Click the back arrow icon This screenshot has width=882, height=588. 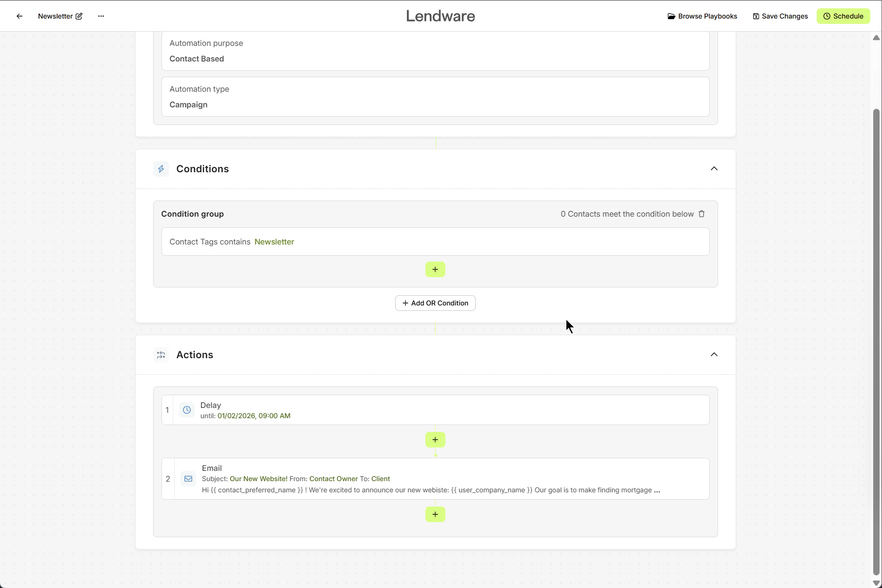point(20,16)
